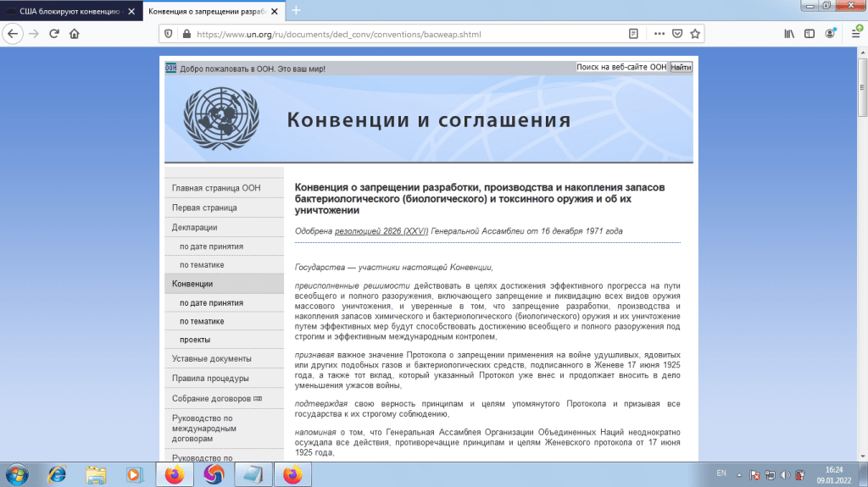This screenshot has width=868, height=487.
Task: Show the sidebars panel
Action: tap(810, 34)
